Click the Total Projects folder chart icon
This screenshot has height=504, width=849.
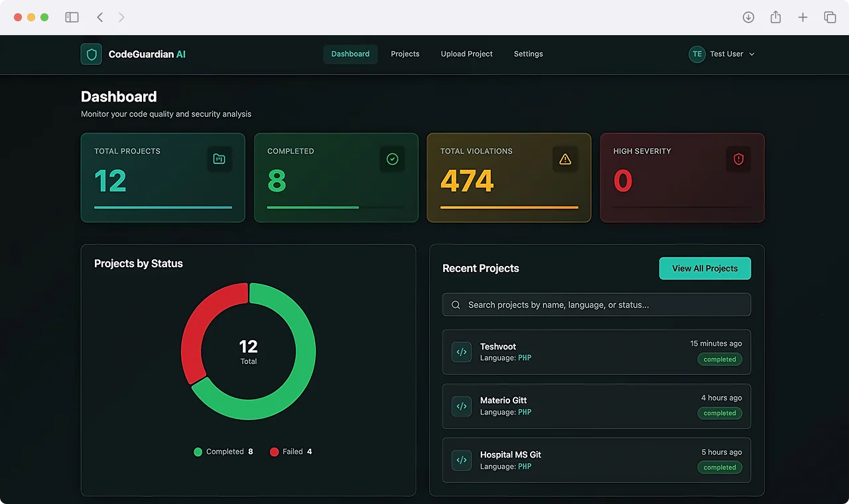tap(220, 159)
